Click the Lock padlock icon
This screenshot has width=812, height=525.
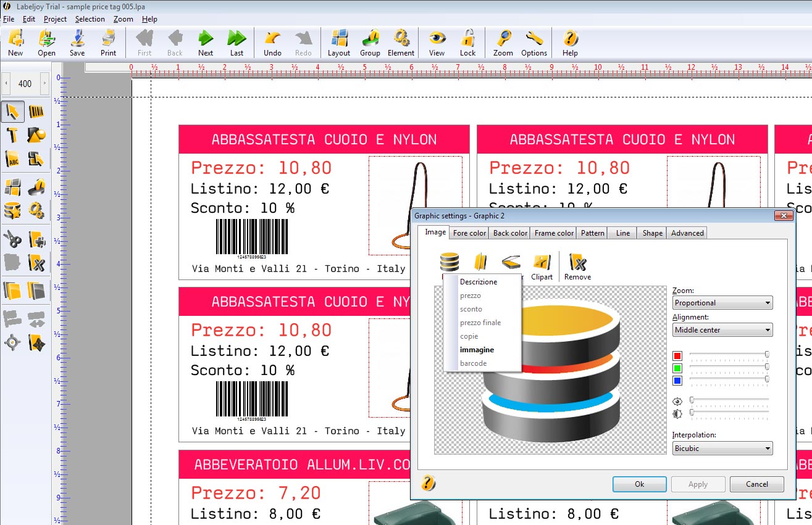[467, 43]
